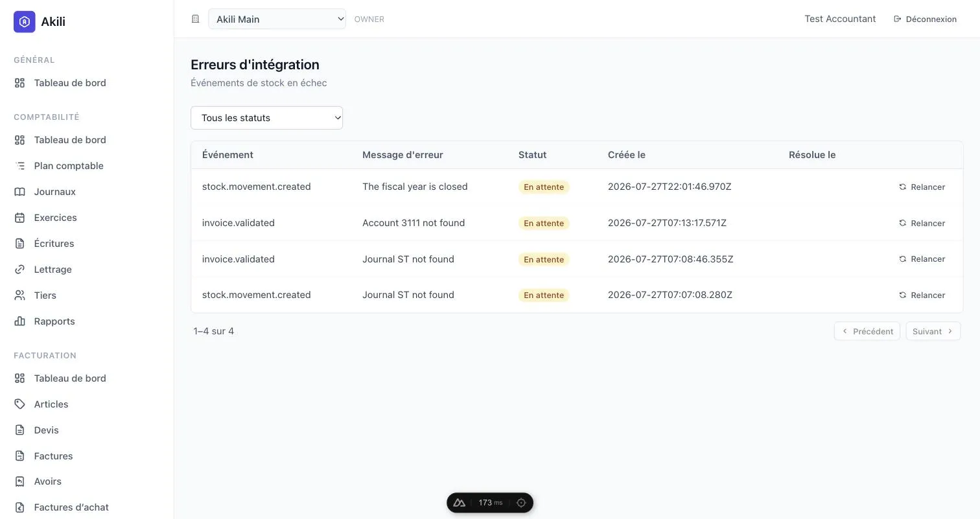Open Articles tag icon
The image size is (980, 519).
[20, 404]
